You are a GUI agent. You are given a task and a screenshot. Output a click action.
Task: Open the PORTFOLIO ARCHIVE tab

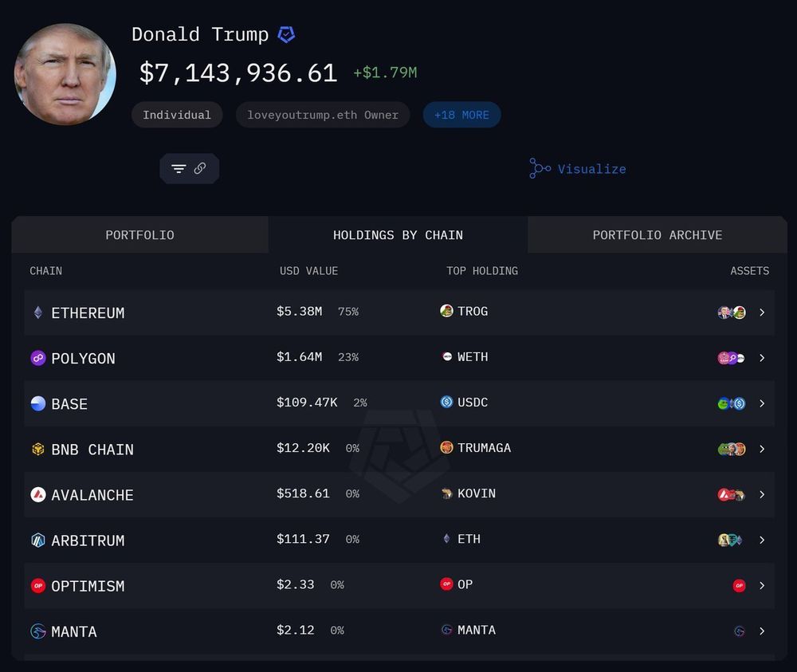click(x=658, y=235)
